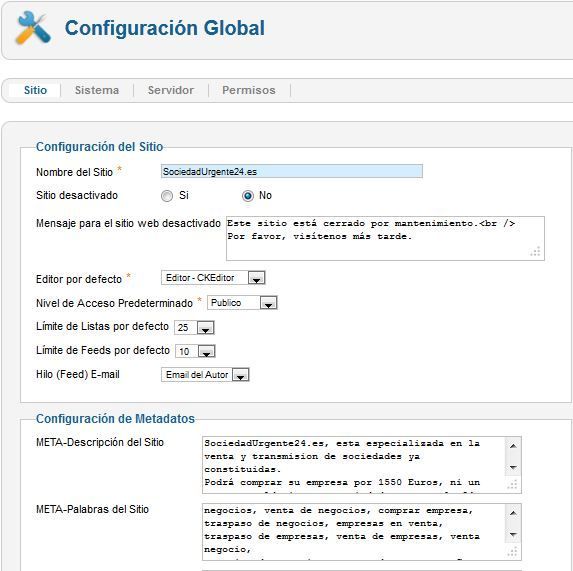The width and height of the screenshot is (573, 571).
Task: Open the Hilo (Feed) E-mail dropdown
Action: [x=205, y=375]
